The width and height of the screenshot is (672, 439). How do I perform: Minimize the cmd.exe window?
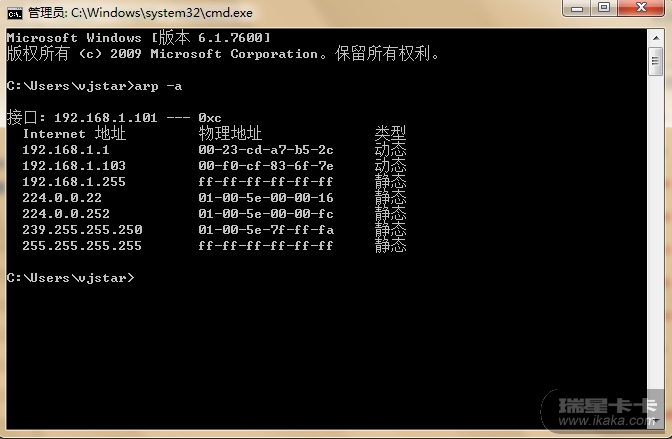[577, 8]
